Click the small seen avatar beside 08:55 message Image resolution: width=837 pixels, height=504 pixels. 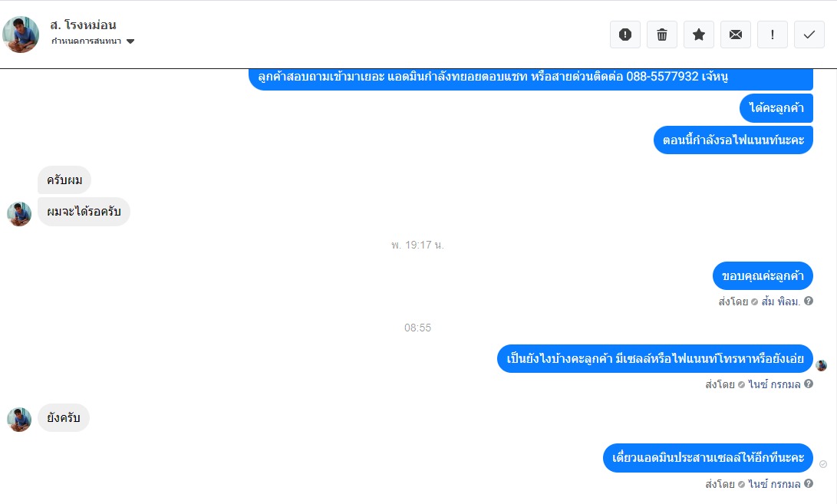[x=822, y=366]
